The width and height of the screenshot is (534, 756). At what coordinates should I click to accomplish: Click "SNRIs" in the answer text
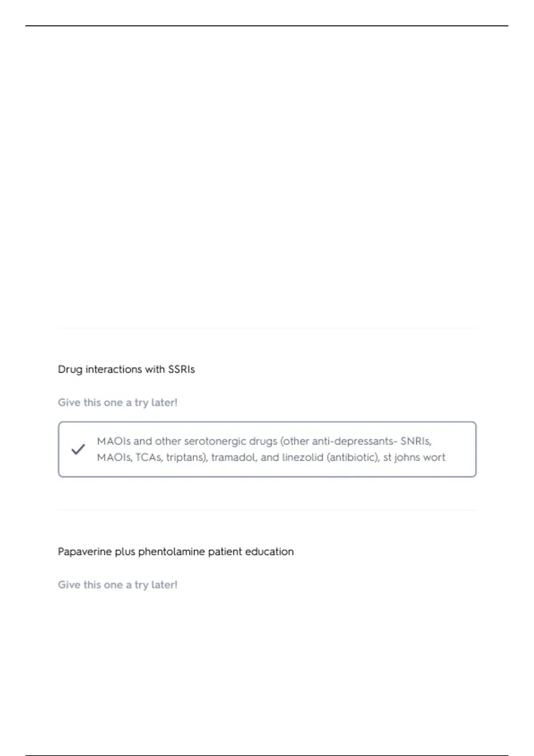[416, 441]
